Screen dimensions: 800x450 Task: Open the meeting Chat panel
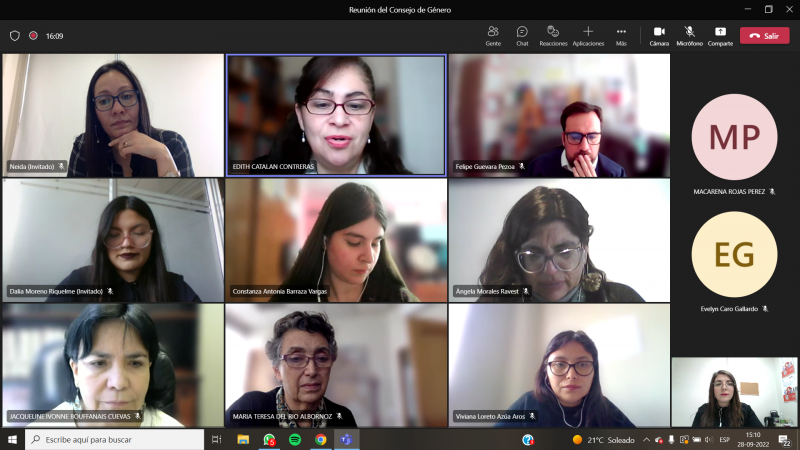tap(522, 35)
